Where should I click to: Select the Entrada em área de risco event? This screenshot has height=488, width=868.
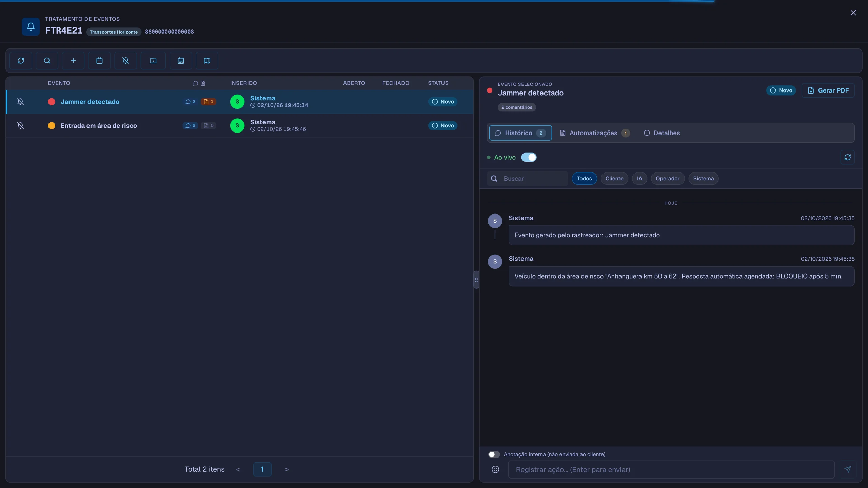[x=240, y=126]
